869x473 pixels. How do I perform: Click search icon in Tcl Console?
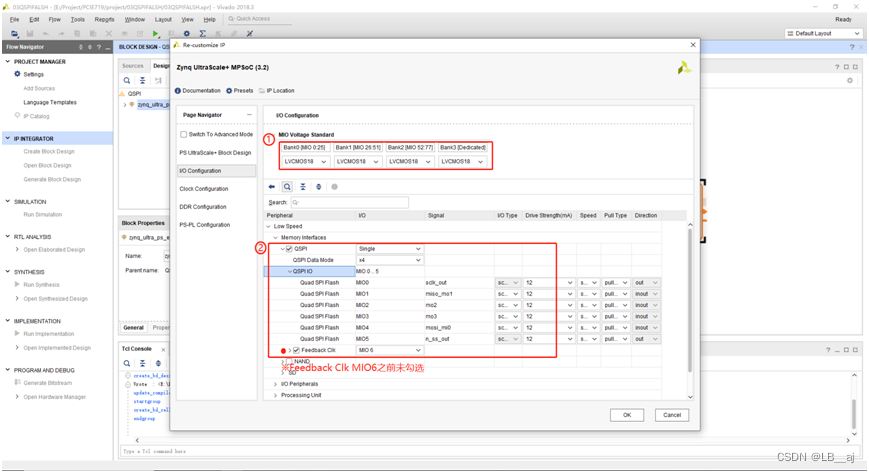(127, 363)
